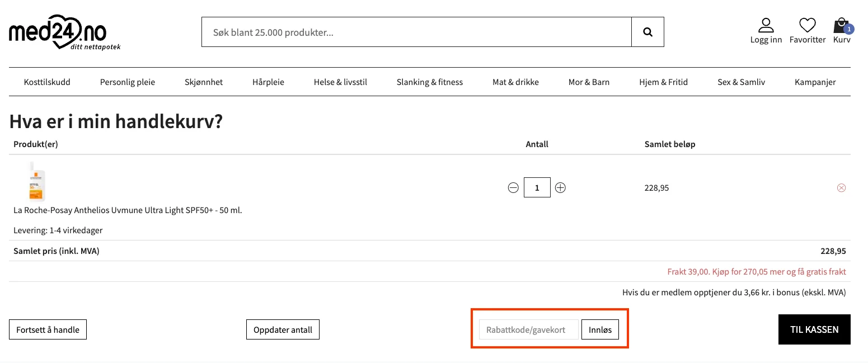Screen dimensions: 868x363
Task: Open Sex & Samliv menu category
Action: click(x=741, y=82)
